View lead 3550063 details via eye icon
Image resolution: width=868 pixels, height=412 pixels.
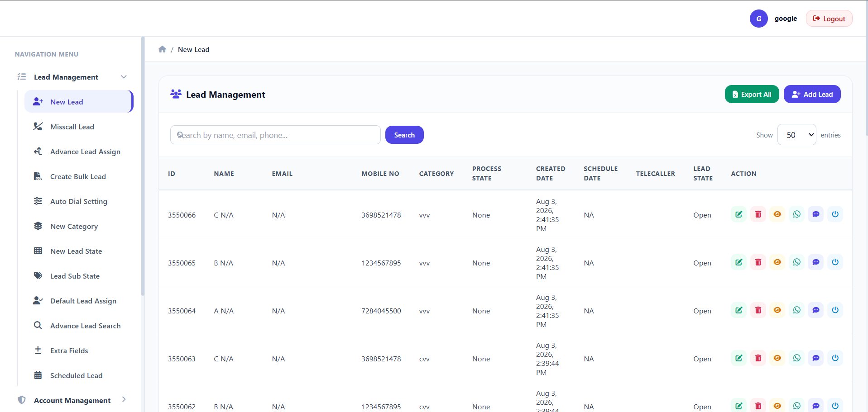777,358
